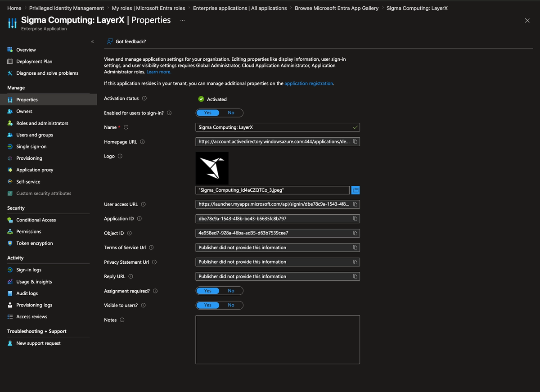The height and width of the screenshot is (392, 540).
Task: Set Visible to users to No
Action: coord(231,305)
